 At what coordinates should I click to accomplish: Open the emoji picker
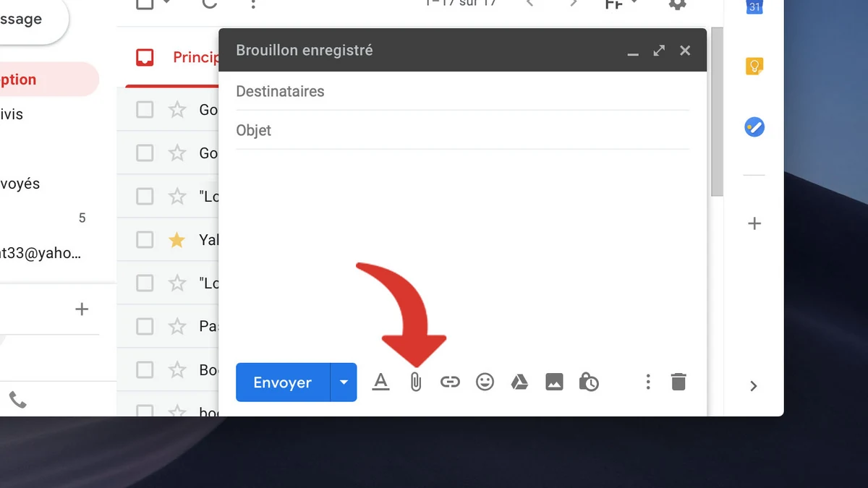tap(485, 382)
